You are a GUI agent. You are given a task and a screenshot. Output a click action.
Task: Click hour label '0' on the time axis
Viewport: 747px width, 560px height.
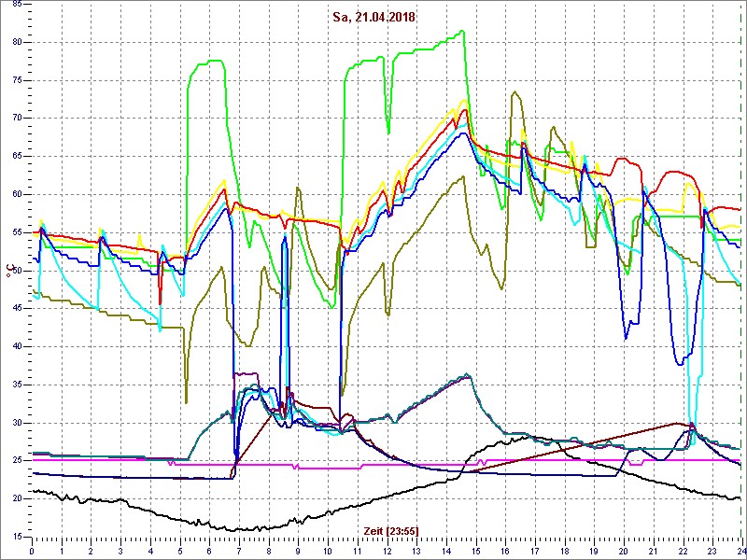coord(32,552)
